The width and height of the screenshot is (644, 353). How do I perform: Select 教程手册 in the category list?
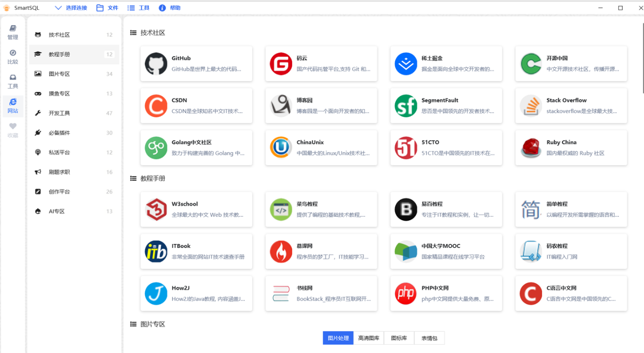coord(74,55)
